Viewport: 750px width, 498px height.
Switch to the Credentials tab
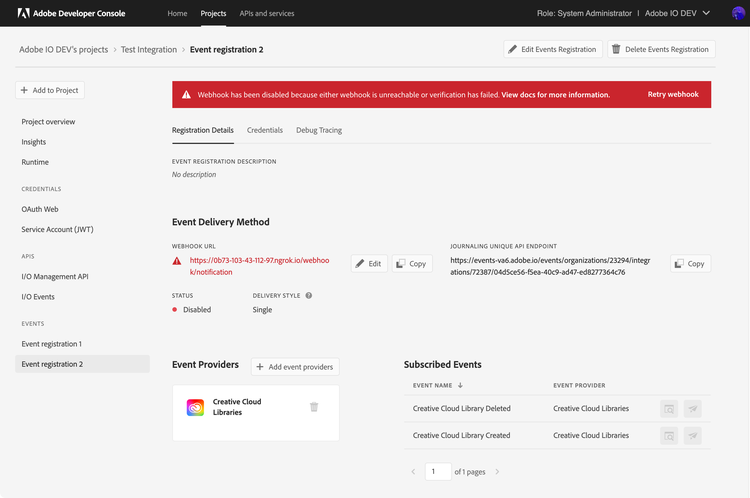pyautogui.click(x=265, y=130)
